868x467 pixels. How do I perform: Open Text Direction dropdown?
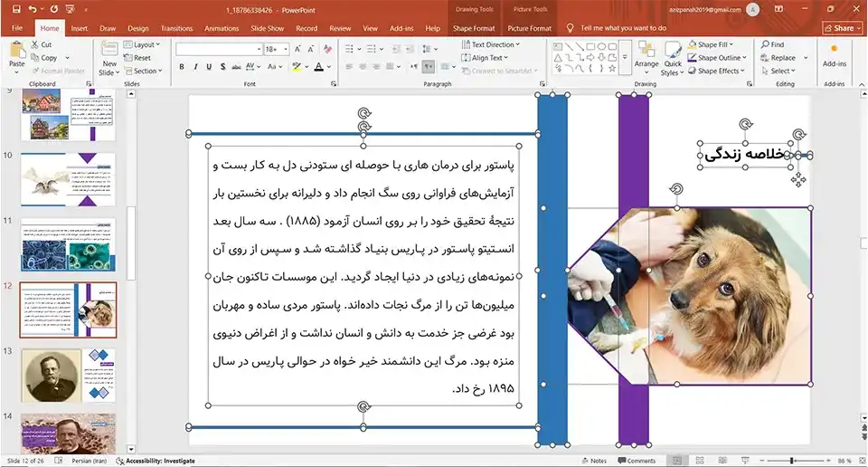pyautogui.click(x=490, y=44)
